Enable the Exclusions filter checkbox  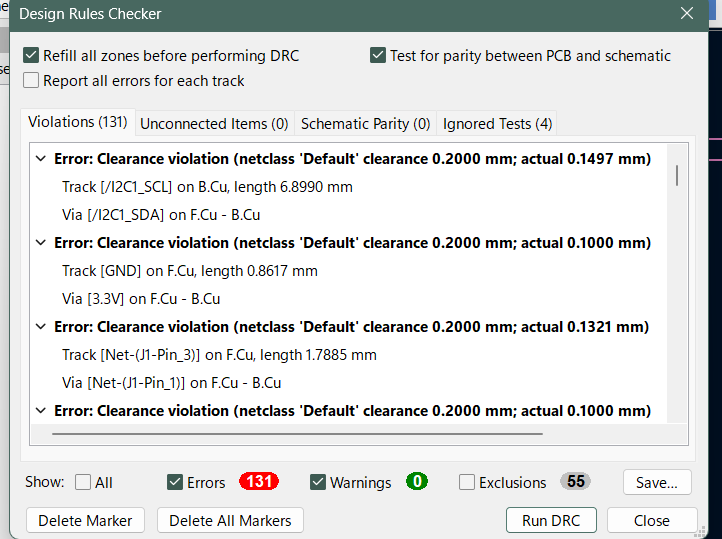point(467,482)
